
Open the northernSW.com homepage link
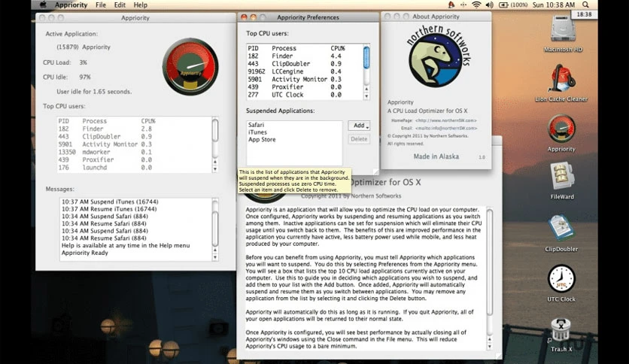(446, 120)
